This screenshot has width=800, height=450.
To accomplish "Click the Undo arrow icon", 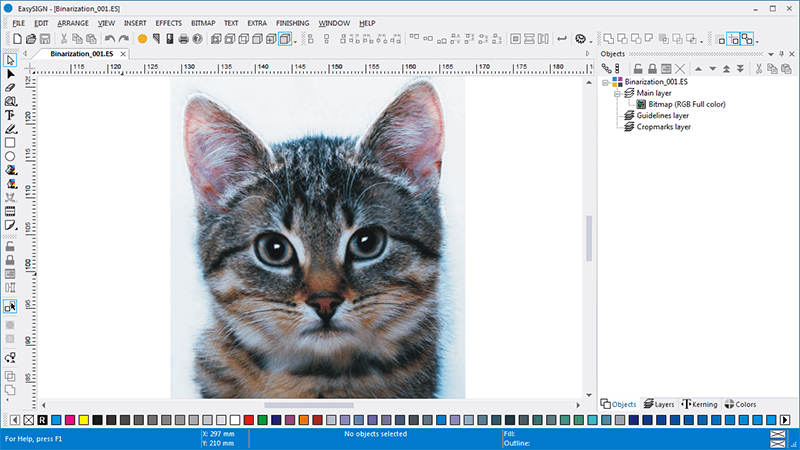I will [109, 39].
